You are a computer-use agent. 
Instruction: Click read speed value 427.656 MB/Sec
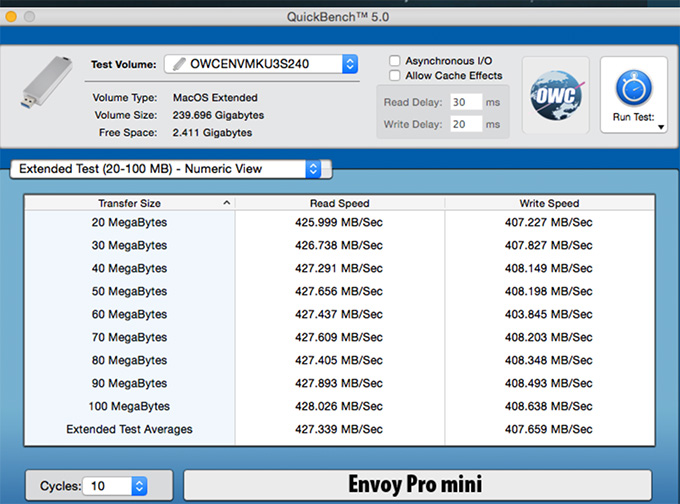pos(339,291)
